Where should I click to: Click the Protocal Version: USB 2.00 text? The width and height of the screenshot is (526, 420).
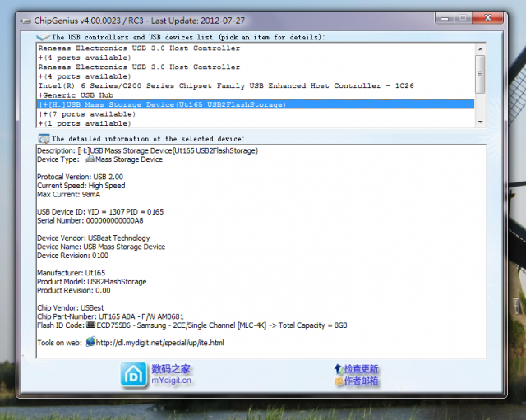coord(80,177)
